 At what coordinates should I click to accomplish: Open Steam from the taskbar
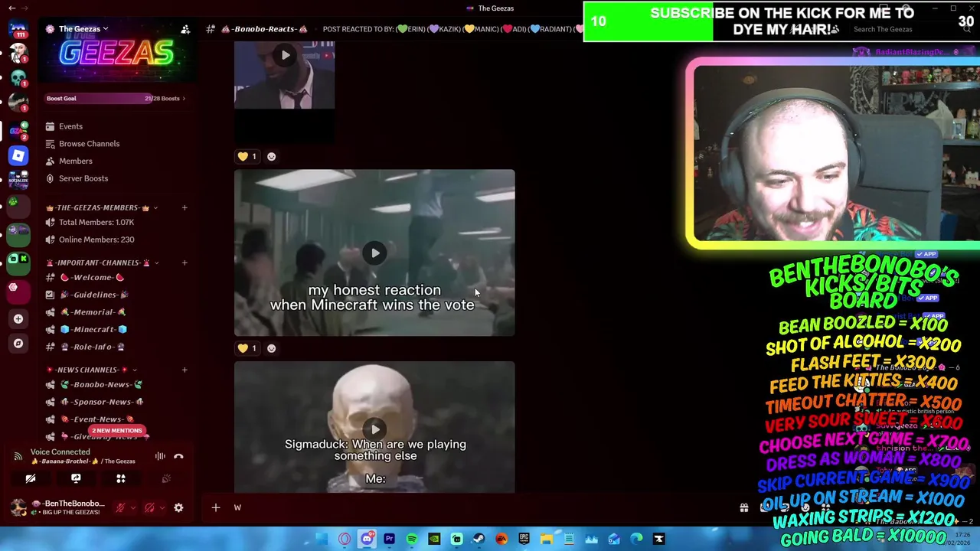pos(479,539)
